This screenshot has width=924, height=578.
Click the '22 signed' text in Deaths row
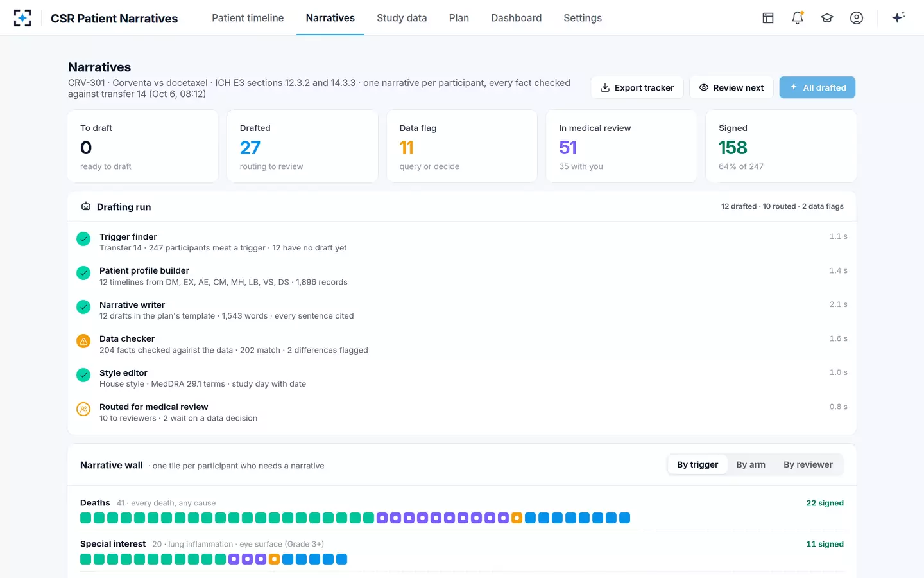pyautogui.click(x=825, y=503)
